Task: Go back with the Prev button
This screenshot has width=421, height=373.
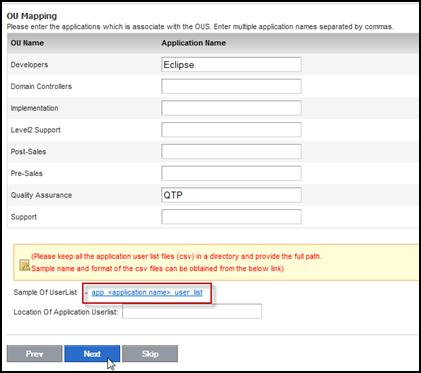Action: coord(34,354)
